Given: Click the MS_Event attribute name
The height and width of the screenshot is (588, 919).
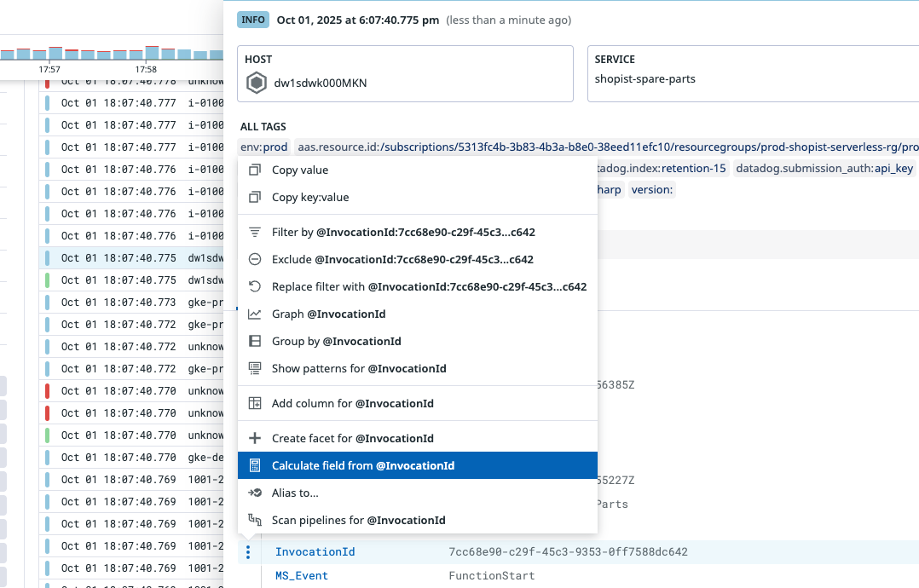Looking at the screenshot, I should tap(301, 576).
